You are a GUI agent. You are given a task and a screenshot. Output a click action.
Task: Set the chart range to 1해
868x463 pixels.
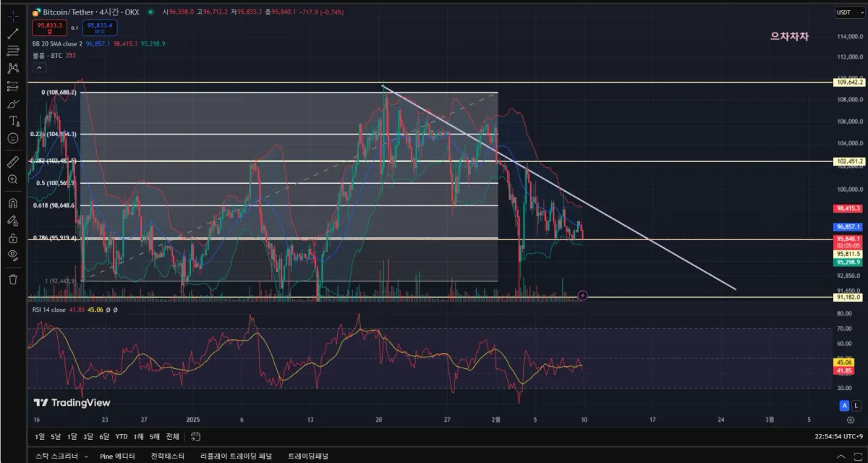point(137,436)
